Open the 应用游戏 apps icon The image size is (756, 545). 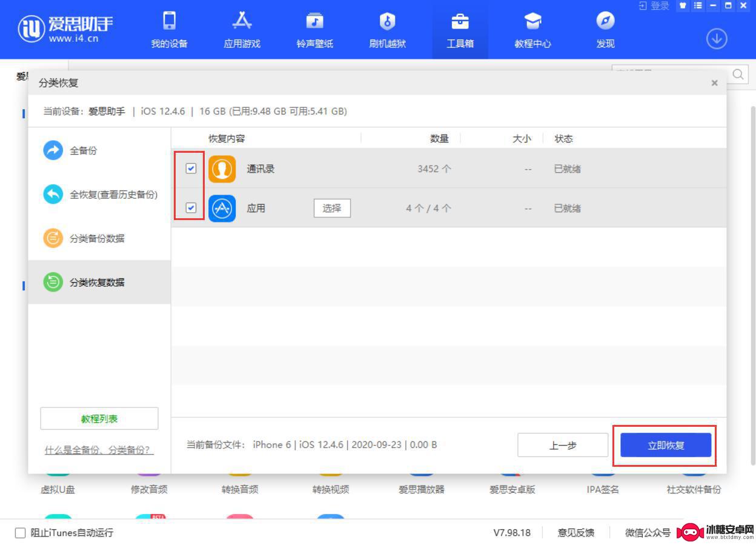point(242,21)
